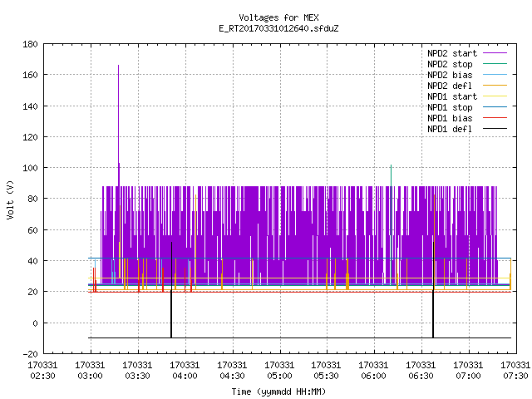Click the 170331 07:30 time tick label
Image resolution: width=532 pixels, height=399 pixels.
515,371
